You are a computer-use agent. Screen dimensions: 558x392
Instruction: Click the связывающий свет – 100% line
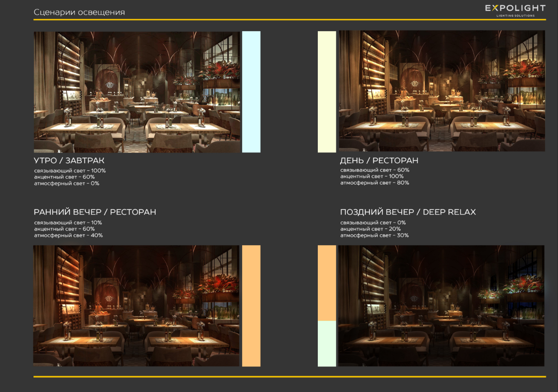(70, 170)
